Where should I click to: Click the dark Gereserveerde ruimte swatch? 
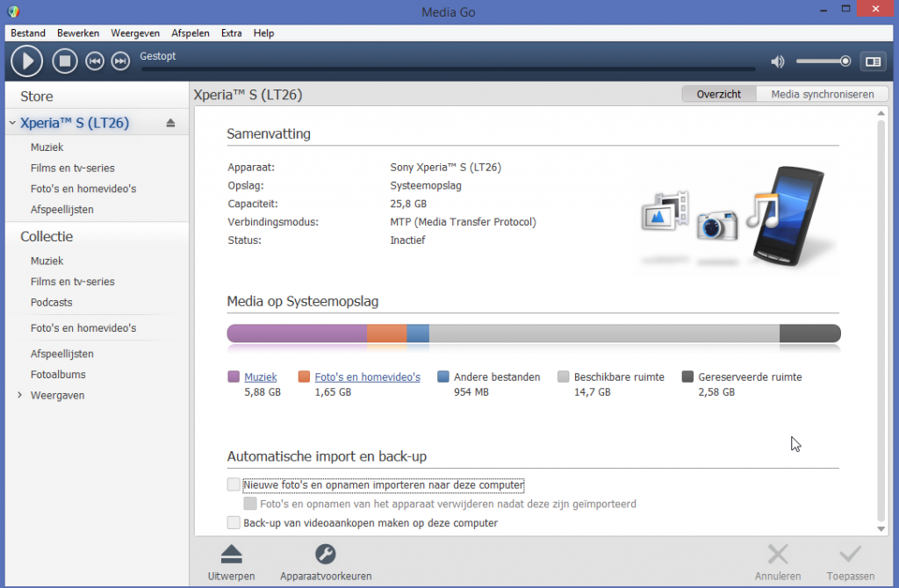[x=687, y=376]
